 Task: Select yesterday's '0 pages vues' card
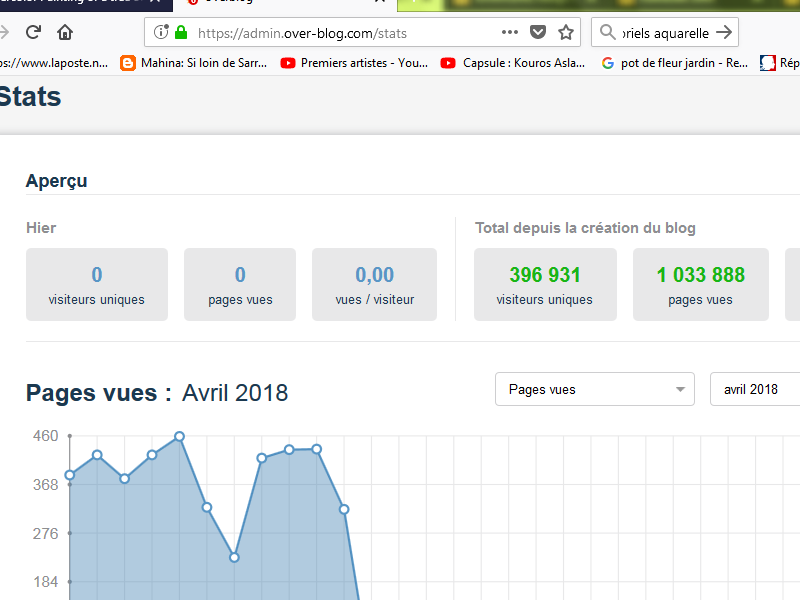[x=240, y=284]
